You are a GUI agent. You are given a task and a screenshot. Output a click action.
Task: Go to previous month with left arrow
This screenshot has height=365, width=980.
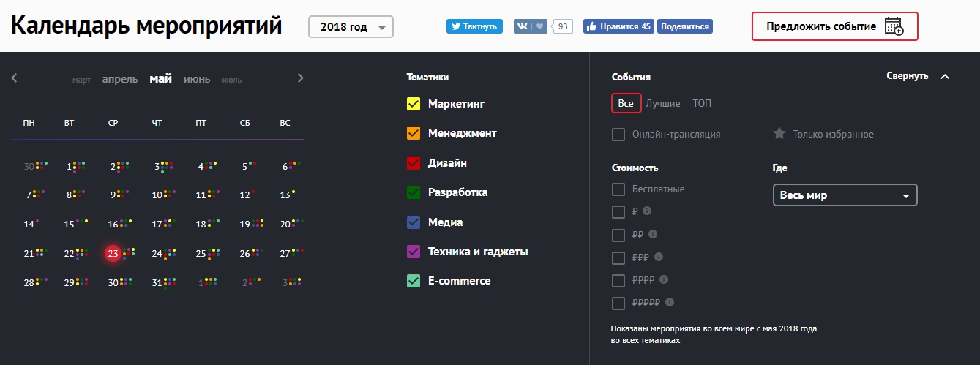click(14, 78)
